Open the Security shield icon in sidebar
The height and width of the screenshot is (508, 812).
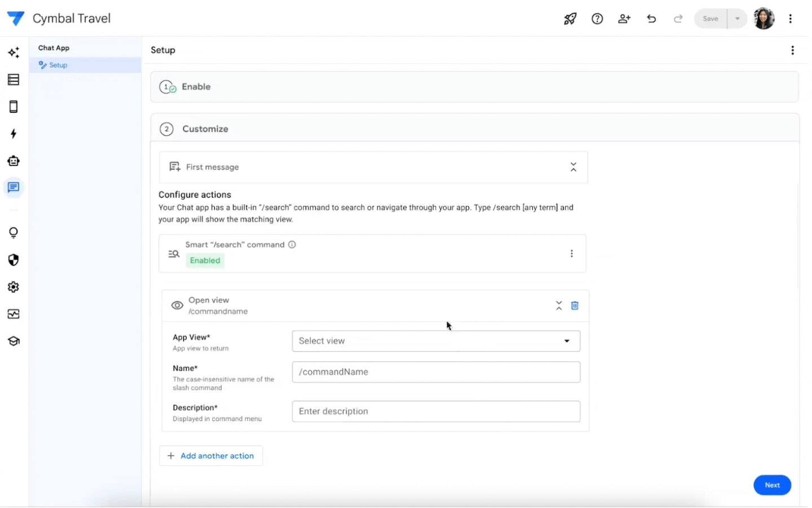(x=14, y=260)
